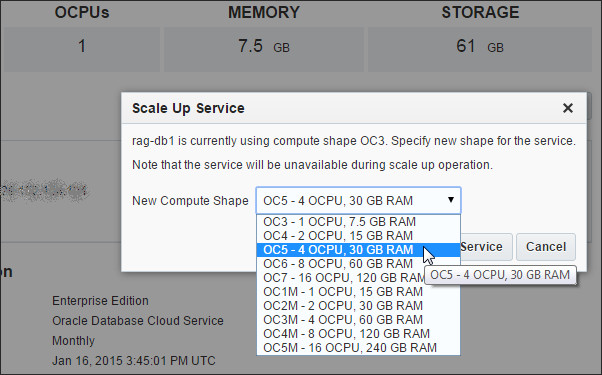602x375 pixels.
Task: Pick OC2M - 2 OCPU, 30 GB RAM
Action: [x=358, y=306]
